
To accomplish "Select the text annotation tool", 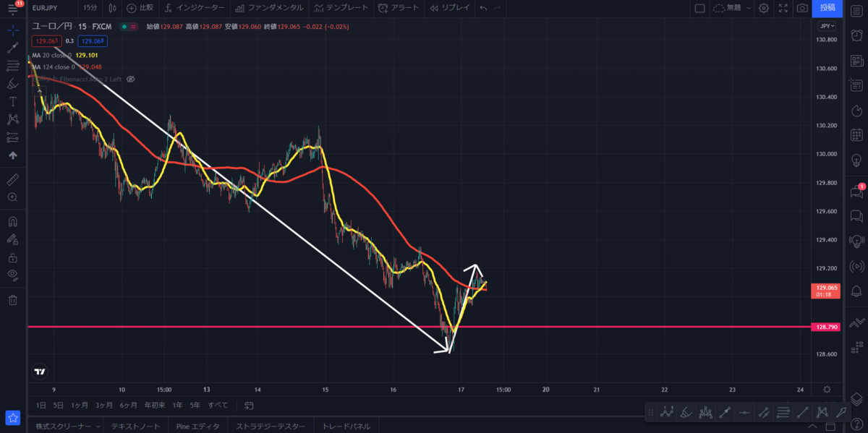I will click(x=12, y=101).
